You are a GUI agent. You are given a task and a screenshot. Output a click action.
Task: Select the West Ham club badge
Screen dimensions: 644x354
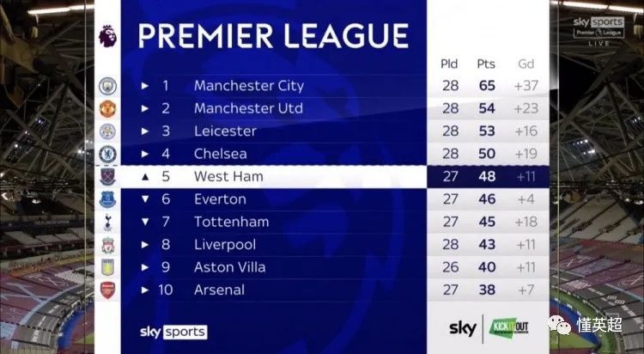(107, 177)
